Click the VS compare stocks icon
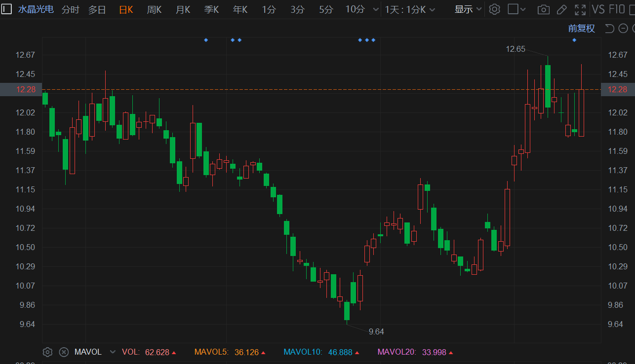This screenshot has width=635, height=364. point(597,9)
